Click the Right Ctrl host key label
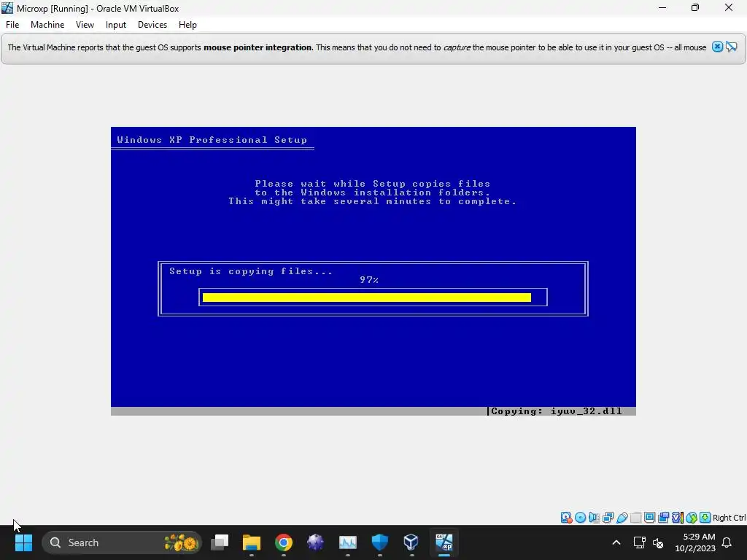The image size is (747, 560). [729, 518]
